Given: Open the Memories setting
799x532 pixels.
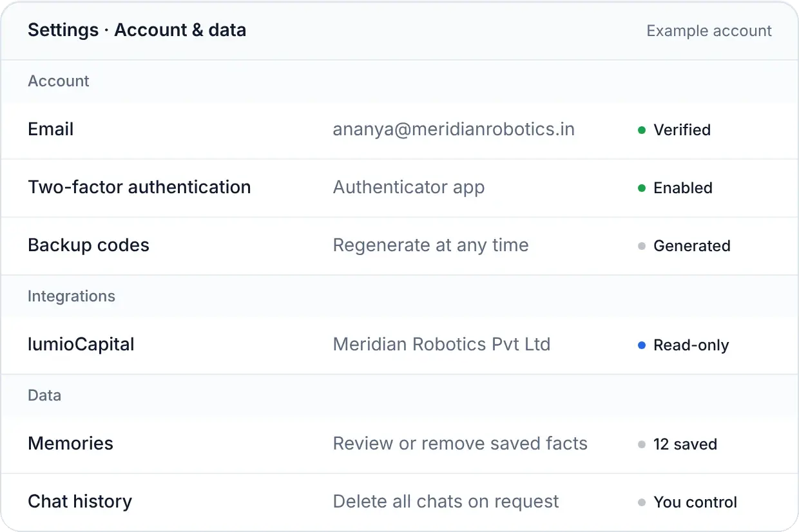Looking at the screenshot, I should (x=400, y=444).
